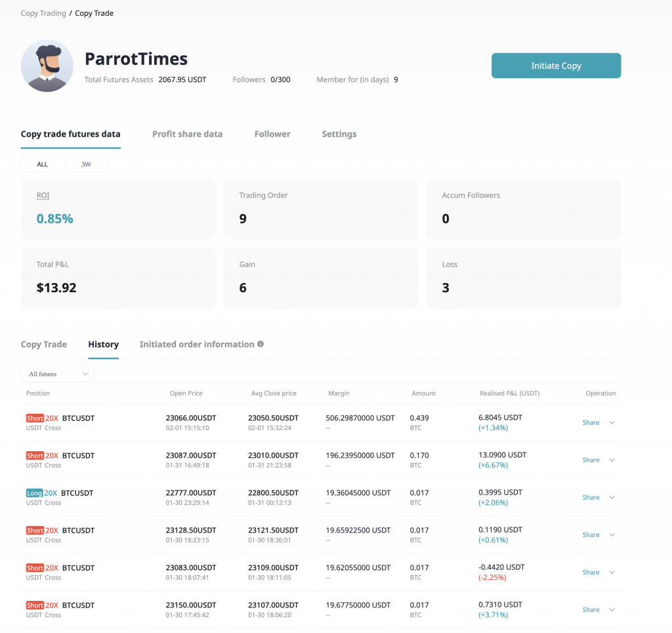Image resolution: width=672 pixels, height=633 pixels.
Task: Click the (-2.25%) loss percentage
Action: point(492,578)
